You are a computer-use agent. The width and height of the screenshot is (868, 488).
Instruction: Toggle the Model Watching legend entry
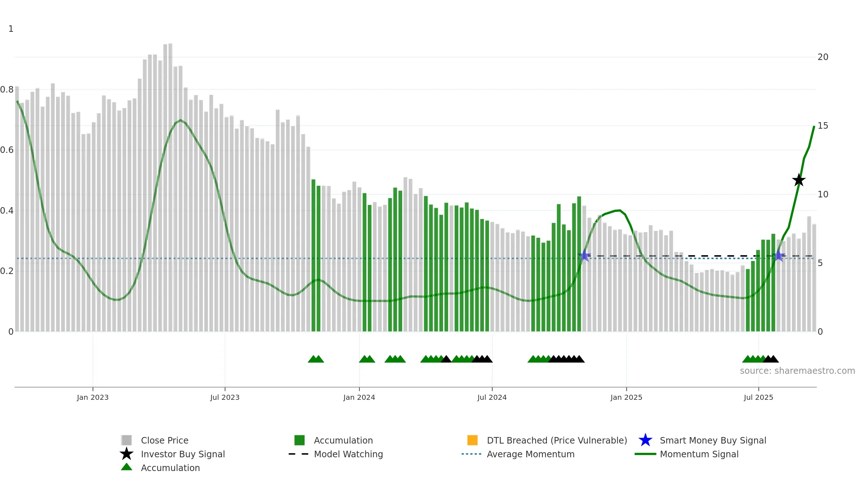336,454
